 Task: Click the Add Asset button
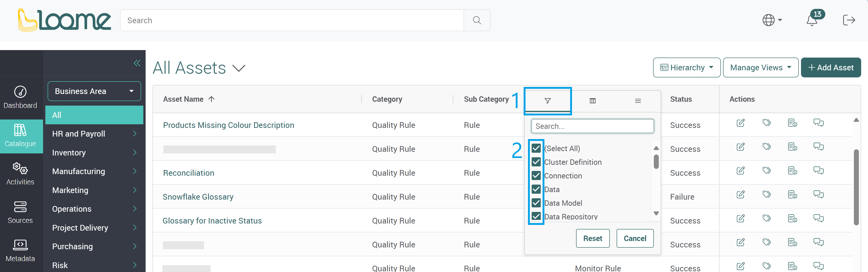click(x=831, y=68)
